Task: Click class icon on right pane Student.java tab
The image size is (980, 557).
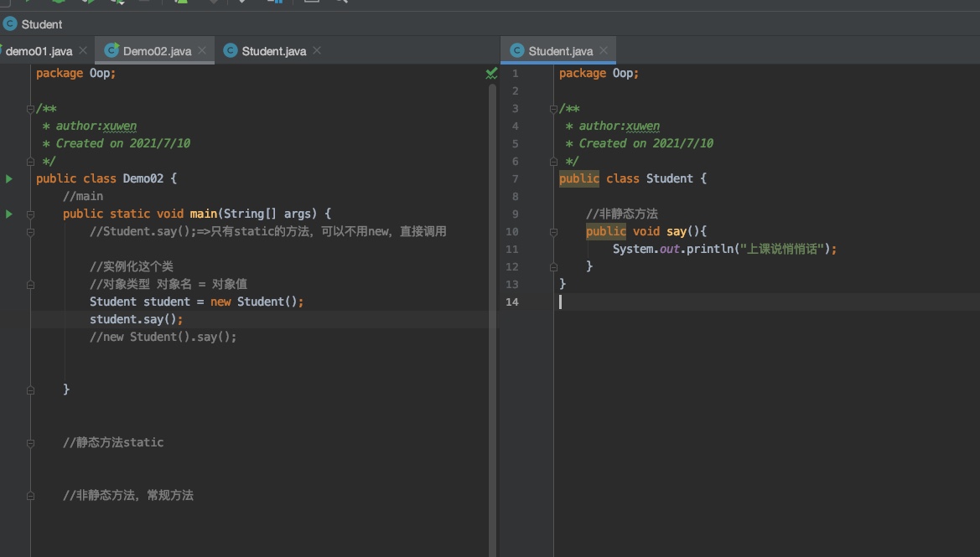Action: pos(516,51)
